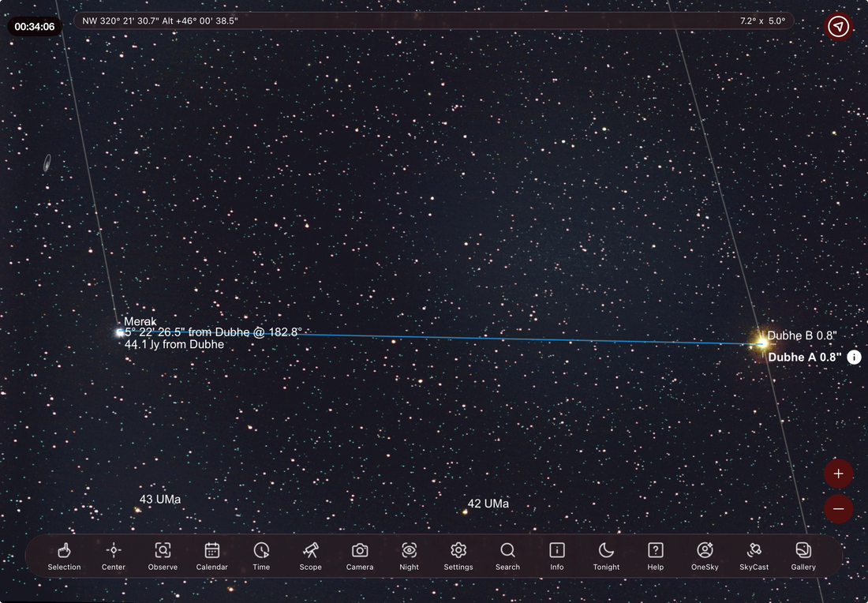Show info for Dubhe A
The height and width of the screenshot is (603, 868).
tap(854, 358)
